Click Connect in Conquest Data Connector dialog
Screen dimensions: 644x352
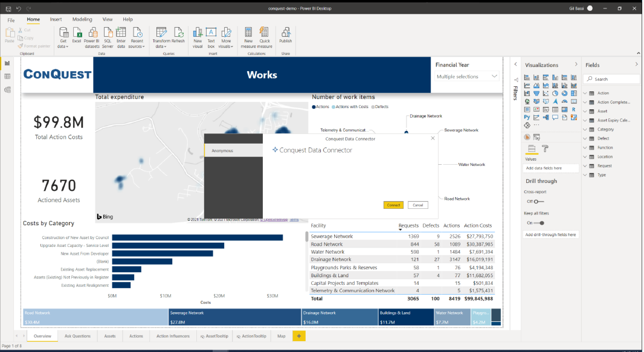coord(393,205)
